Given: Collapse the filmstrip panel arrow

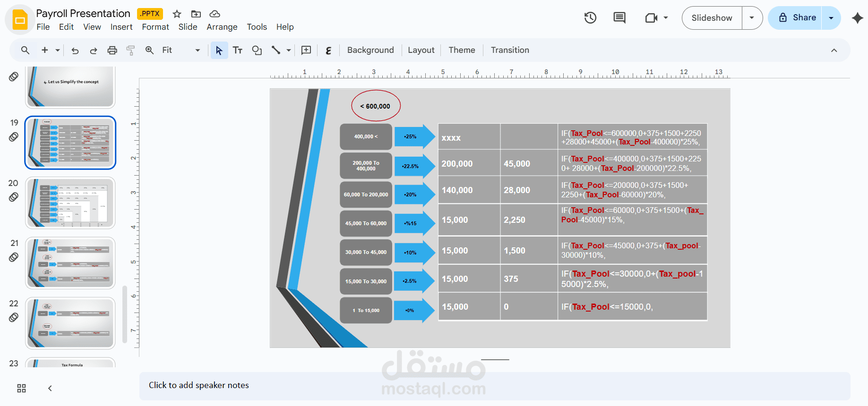Looking at the screenshot, I should (x=50, y=388).
